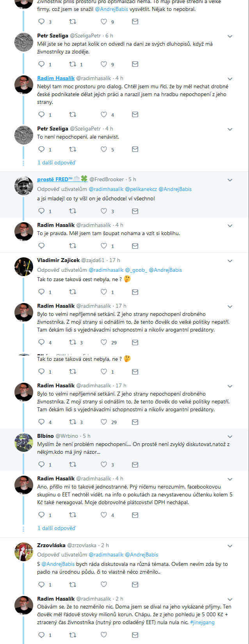Screen dimensions: 249x644
Task: Retweet Petr Szeliga's 'To není nepochopení' tweet
Action: 73,149
